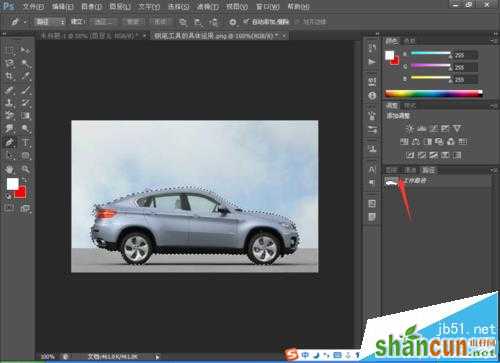Screen dimensions: 500x363
Task: Open the 文件 (File) menu
Action: (x=33, y=6)
